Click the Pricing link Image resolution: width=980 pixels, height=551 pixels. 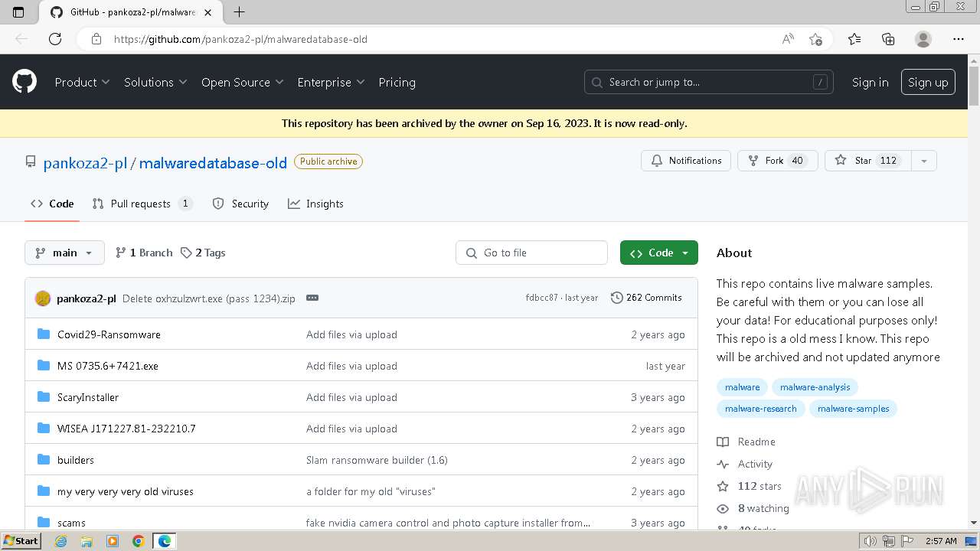(x=397, y=82)
